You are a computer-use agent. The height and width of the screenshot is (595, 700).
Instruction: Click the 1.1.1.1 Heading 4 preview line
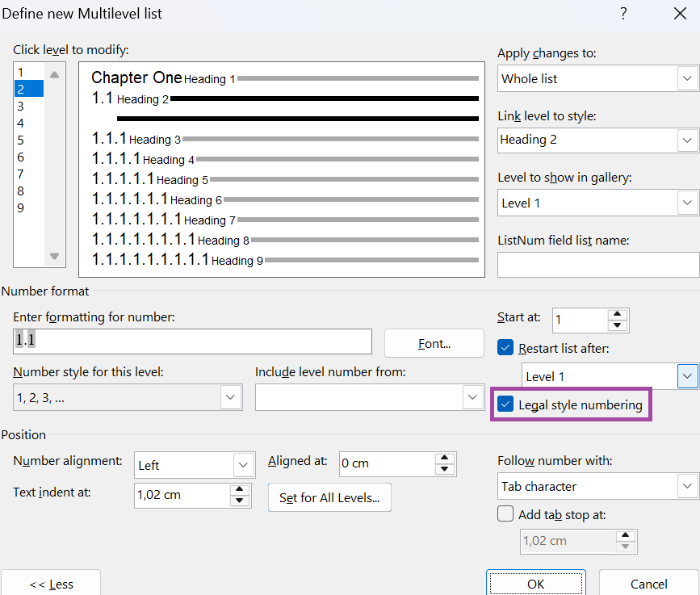tap(285, 159)
